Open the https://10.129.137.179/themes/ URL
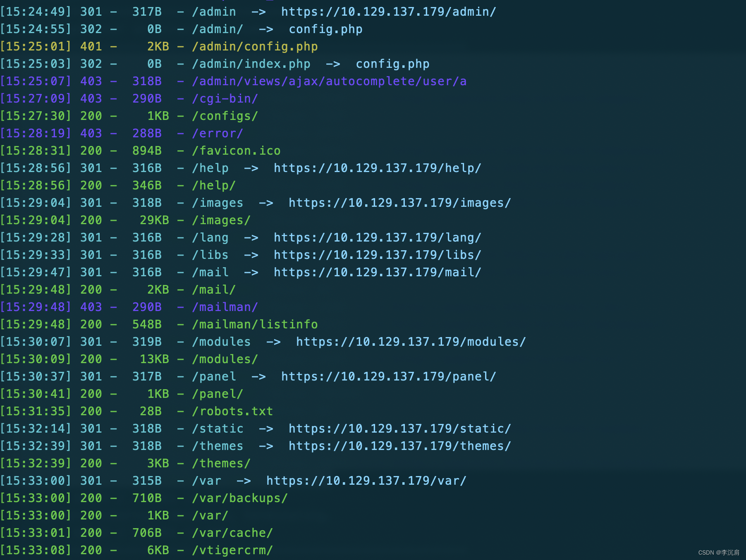Screen dimensions: 746x560 click(x=399, y=446)
